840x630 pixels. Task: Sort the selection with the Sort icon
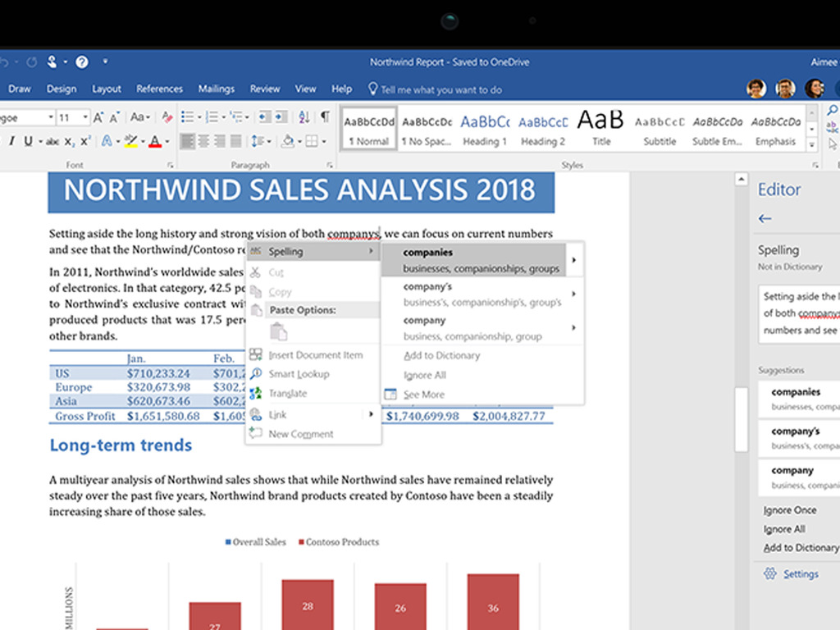click(304, 116)
